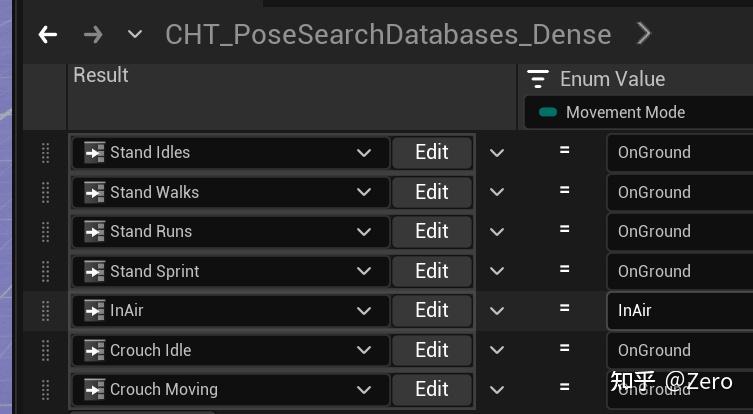Click the InAir enum value field
The width and height of the screenshot is (753, 414).
click(x=680, y=310)
